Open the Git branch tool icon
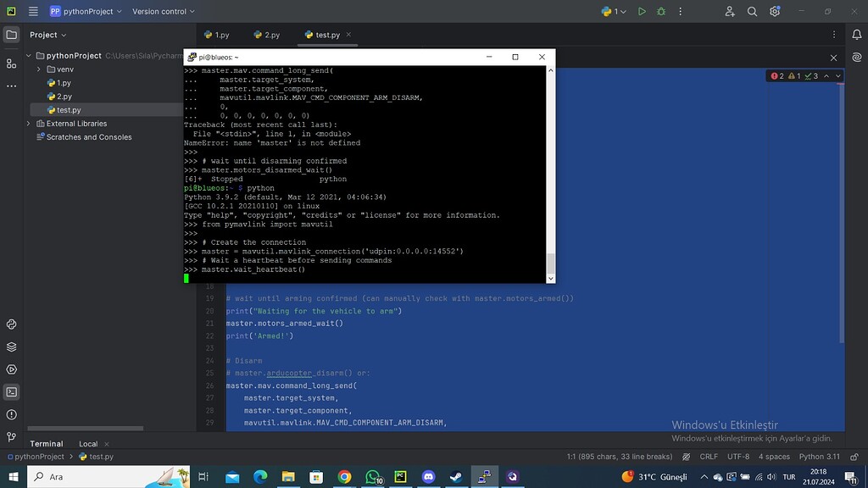 pyautogui.click(x=12, y=435)
